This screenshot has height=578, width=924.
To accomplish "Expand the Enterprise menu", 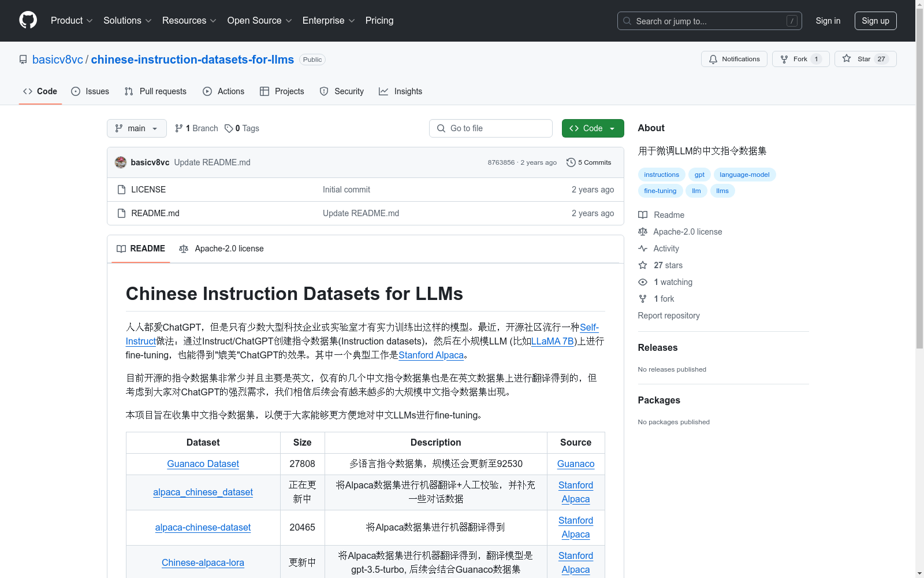I will point(329,21).
